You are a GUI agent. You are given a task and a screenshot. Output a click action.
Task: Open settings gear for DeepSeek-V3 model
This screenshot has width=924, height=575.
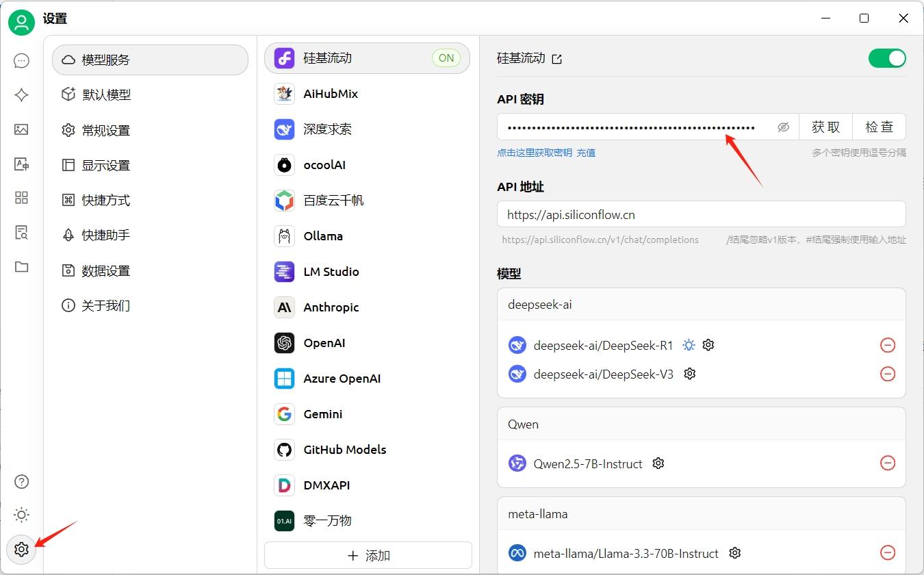pos(690,374)
